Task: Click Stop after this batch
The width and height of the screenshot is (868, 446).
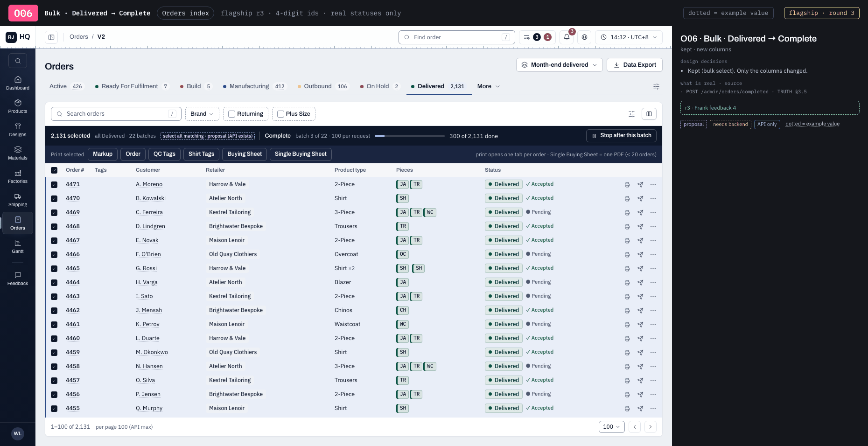Action: point(621,136)
